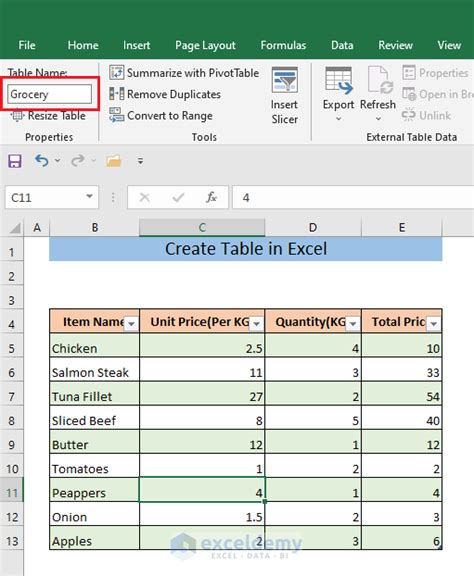Open the Formulas ribbon tab
Screen dimensions: 474x576
tap(283, 45)
